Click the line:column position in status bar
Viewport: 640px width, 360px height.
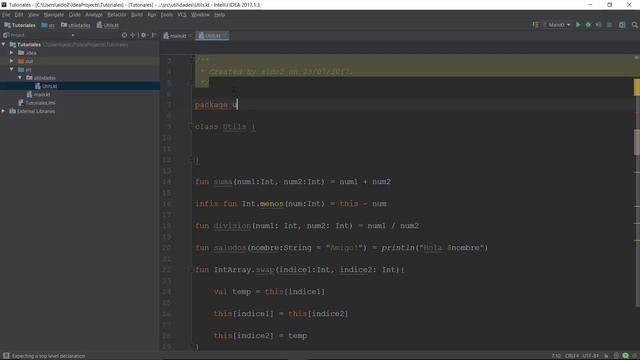(556, 356)
